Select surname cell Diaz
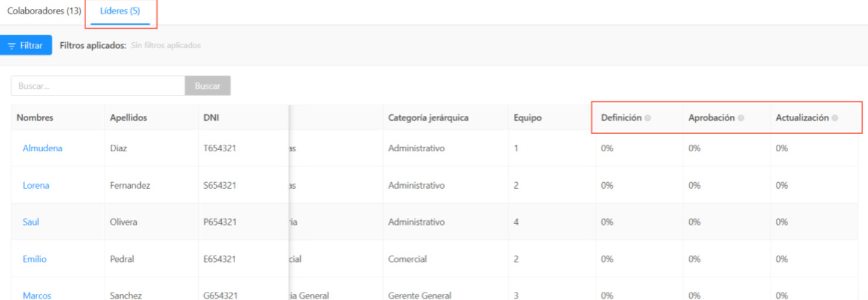Screen dimensions: 868x300 point(118,148)
